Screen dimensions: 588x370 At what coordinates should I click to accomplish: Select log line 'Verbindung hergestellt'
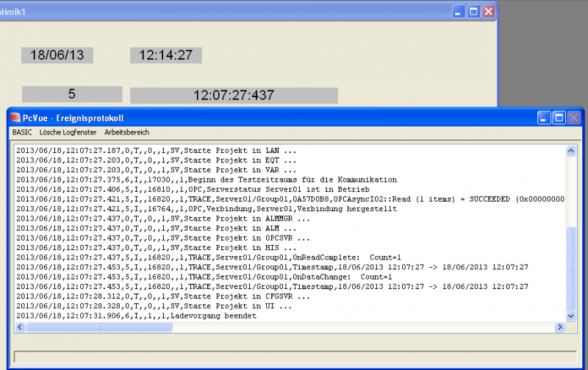coord(207,209)
